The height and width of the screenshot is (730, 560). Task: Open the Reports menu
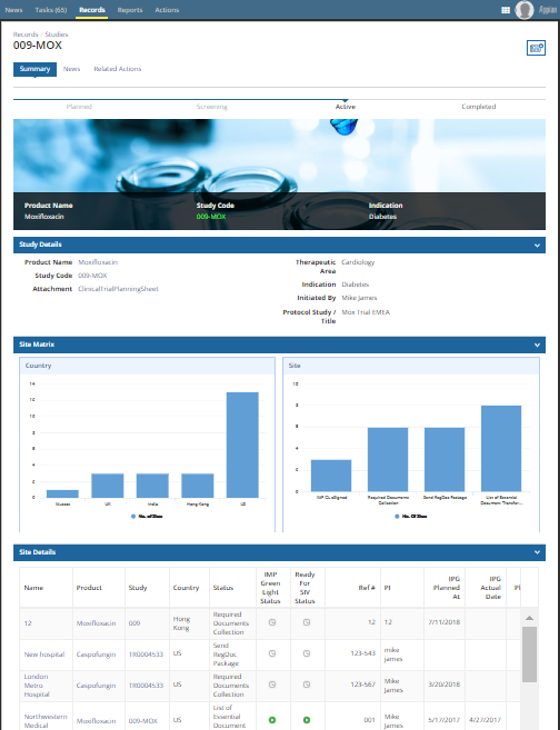point(130,10)
